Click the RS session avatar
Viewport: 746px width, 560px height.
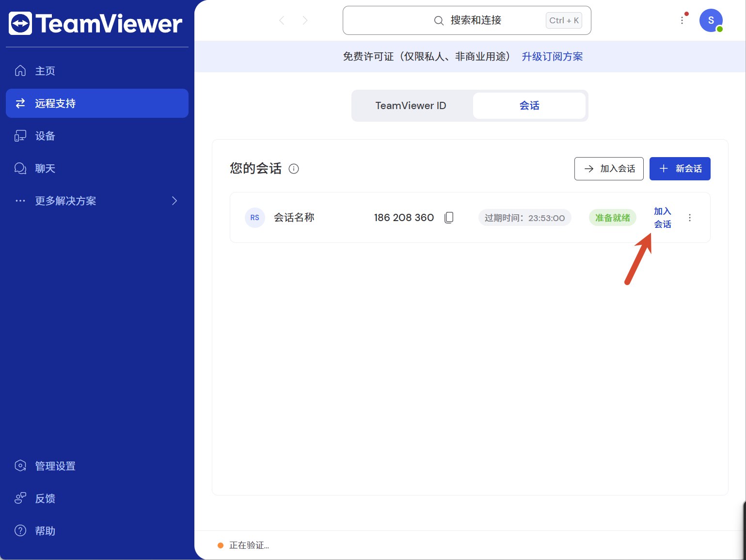pyautogui.click(x=255, y=218)
